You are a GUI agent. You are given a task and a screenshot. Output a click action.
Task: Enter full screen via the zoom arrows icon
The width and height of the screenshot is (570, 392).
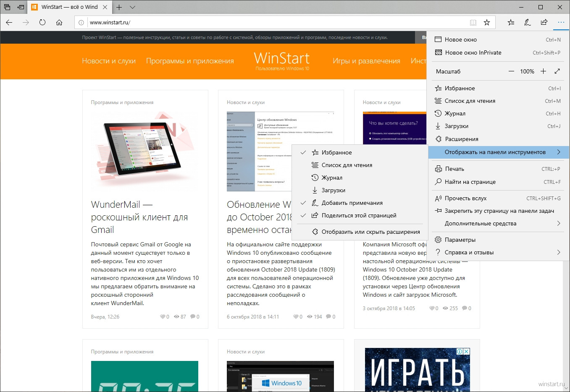tap(557, 71)
